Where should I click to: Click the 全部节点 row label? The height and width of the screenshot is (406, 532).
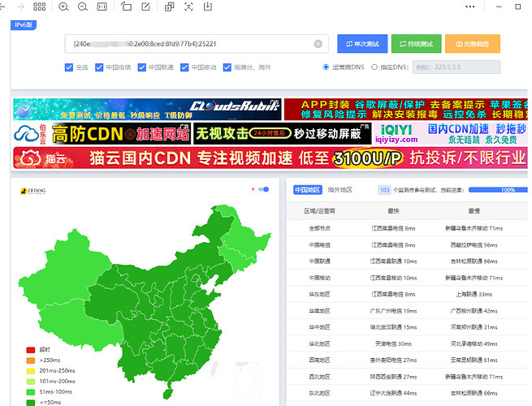(320, 228)
